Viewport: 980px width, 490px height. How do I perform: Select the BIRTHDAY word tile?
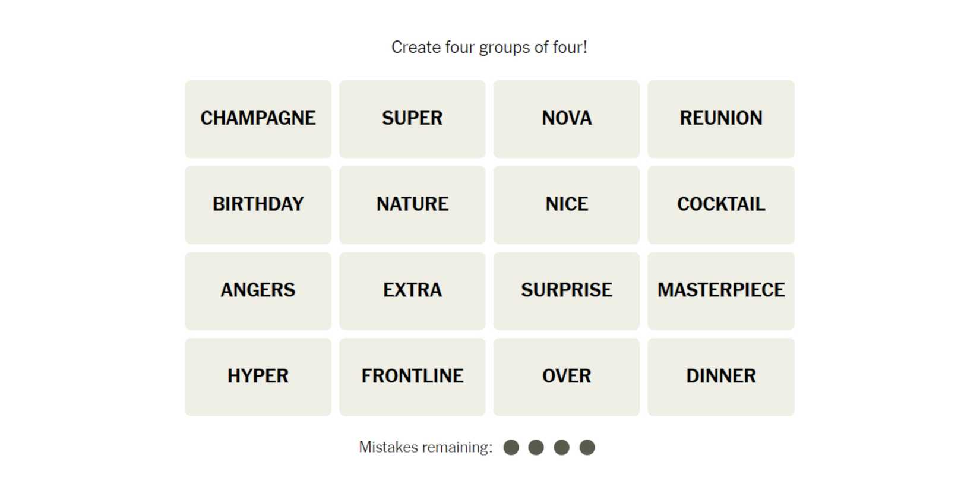(x=258, y=205)
